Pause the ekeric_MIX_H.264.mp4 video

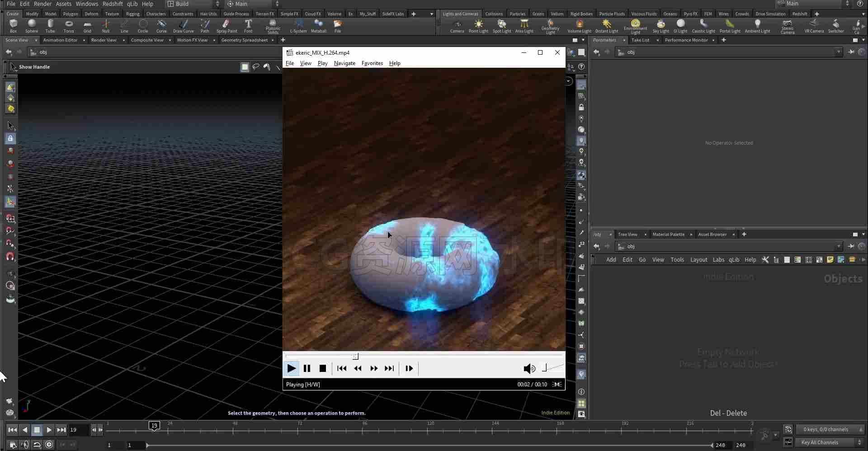[307, 368]
